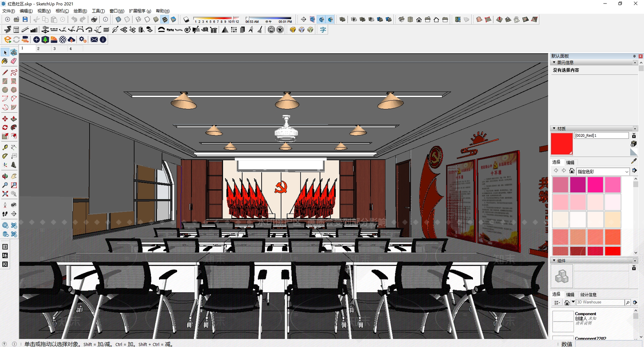Image resolution: width=644 pixels, height=347 pixels.
Task: Switch to the 编辑 tab in materials
Action: click(x=570, y=163)
